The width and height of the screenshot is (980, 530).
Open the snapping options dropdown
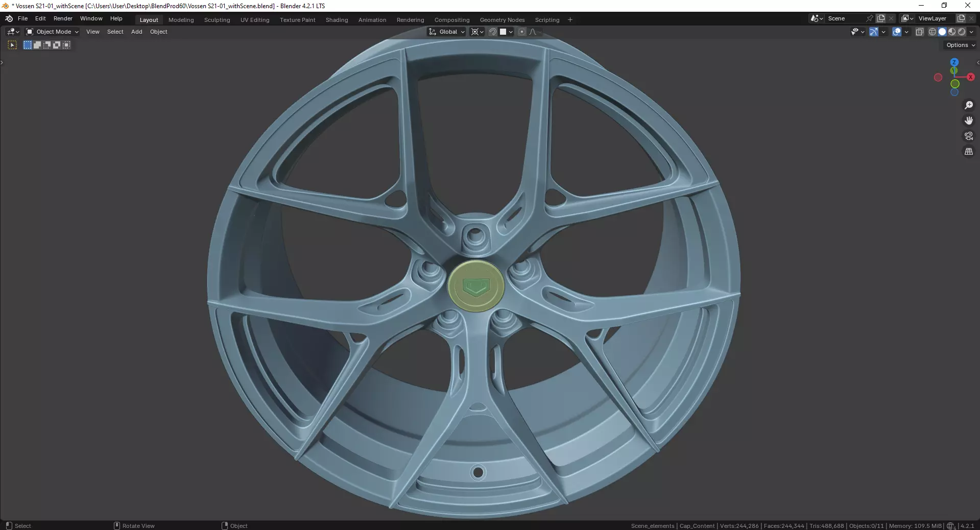[x=506, y=32]
